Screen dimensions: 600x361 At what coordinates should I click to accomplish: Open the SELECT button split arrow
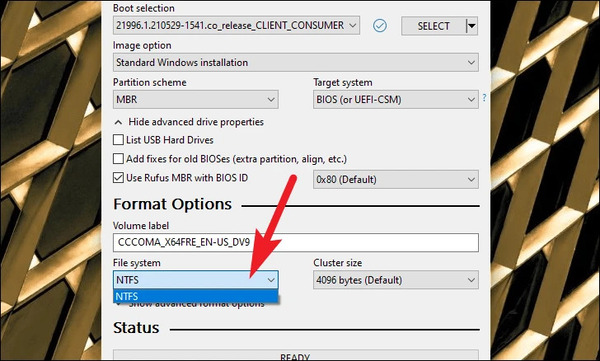472,26
